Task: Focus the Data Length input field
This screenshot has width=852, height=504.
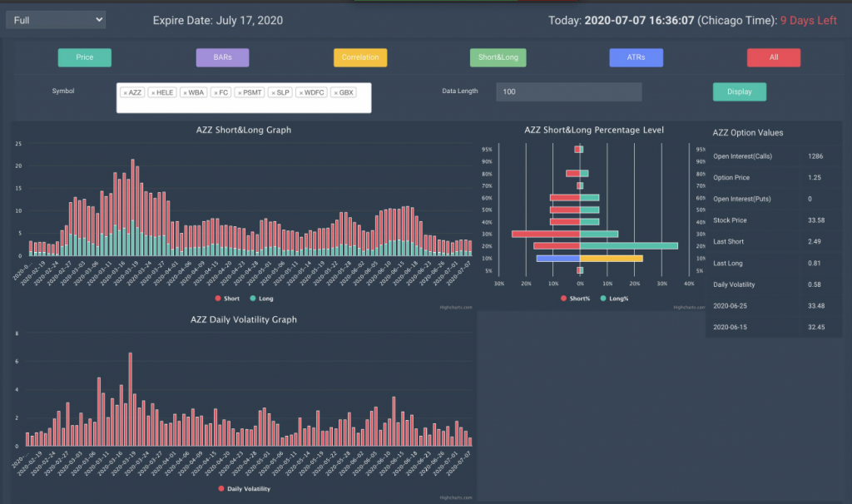Action: click(569, 91)
